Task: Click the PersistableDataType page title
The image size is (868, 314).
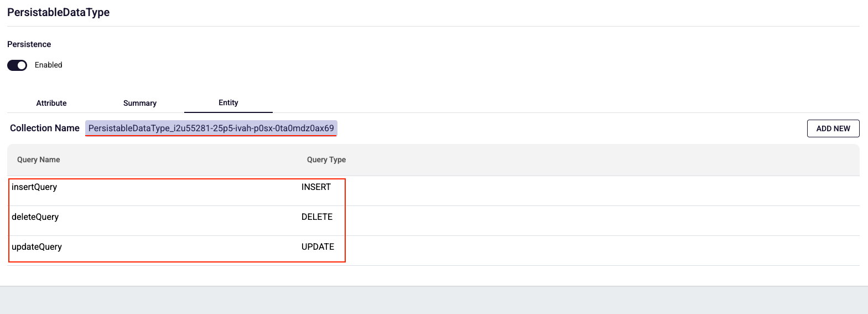Action: (x=58, y=12)
